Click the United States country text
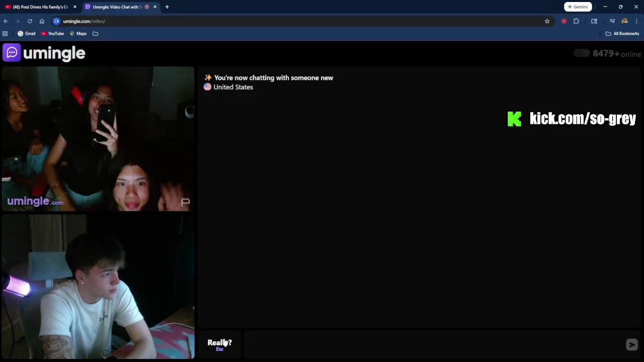This screenshot has width=644, height=362. click(233, 87)
